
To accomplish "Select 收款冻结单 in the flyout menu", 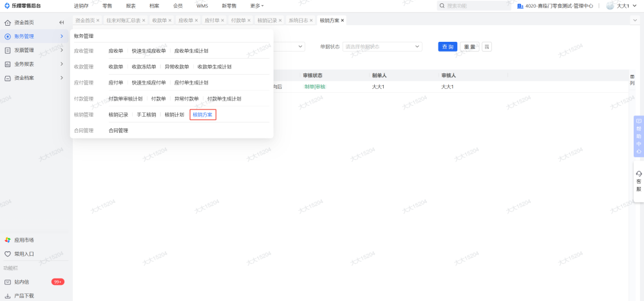I will pyautogui.click(x=144, y=66).
